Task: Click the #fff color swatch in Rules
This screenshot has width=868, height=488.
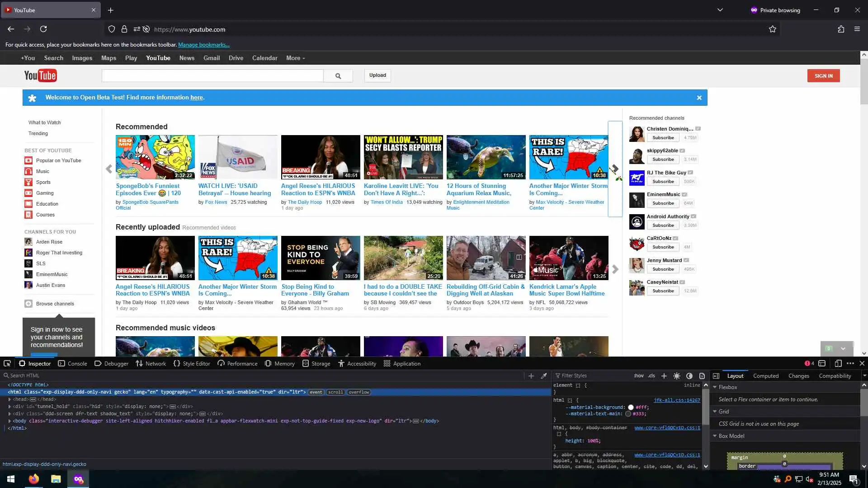Action: point(631,408)
